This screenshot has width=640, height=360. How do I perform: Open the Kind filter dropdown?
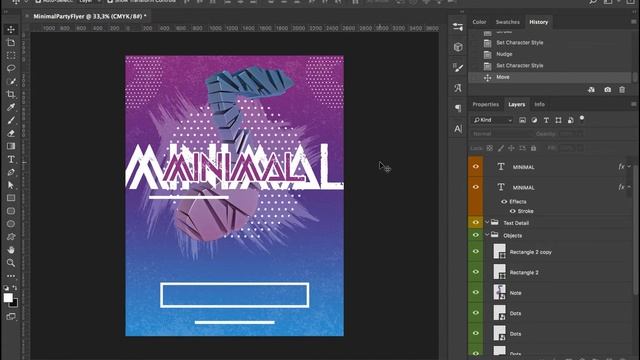(x=492, y=120)
